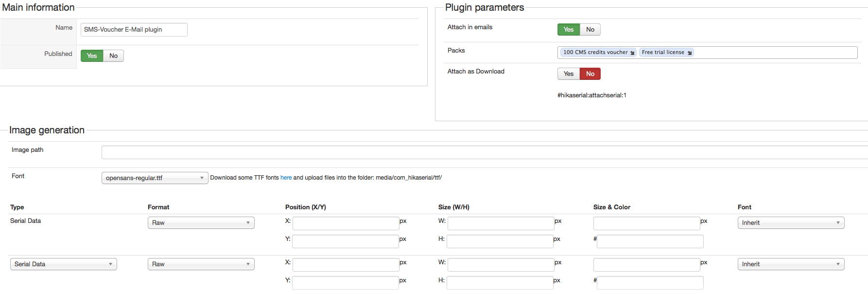Remove the Free trial license pack
Viewport: 868px width, 294px height.
pos(690,53)
